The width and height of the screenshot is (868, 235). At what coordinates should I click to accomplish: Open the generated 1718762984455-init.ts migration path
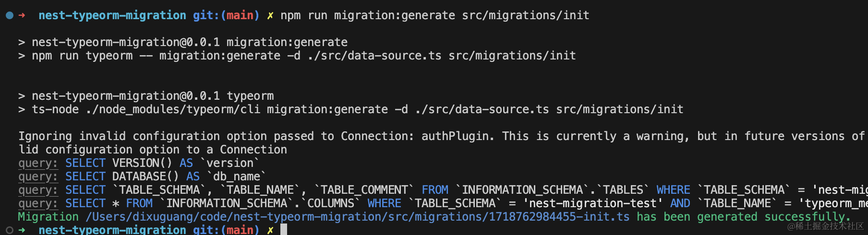click(x=357, y=217)
